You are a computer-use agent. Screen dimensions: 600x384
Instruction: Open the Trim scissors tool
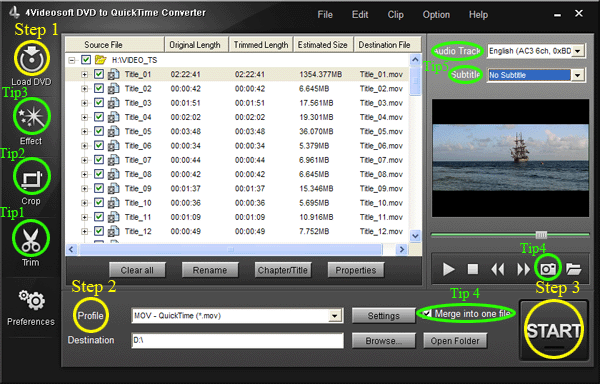click(x=31, y=239)
